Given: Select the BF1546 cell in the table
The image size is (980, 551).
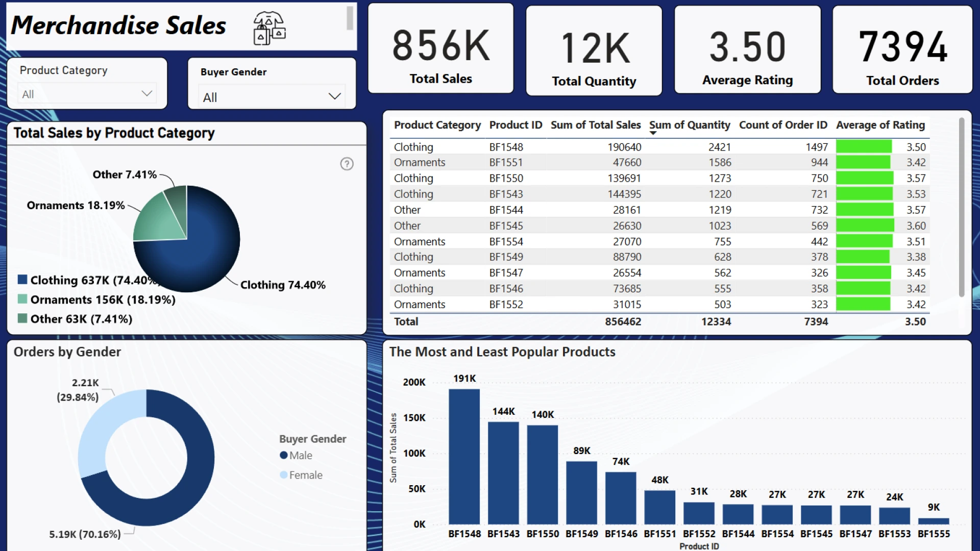Looking at the screenshot, I should tap(506, 288).
